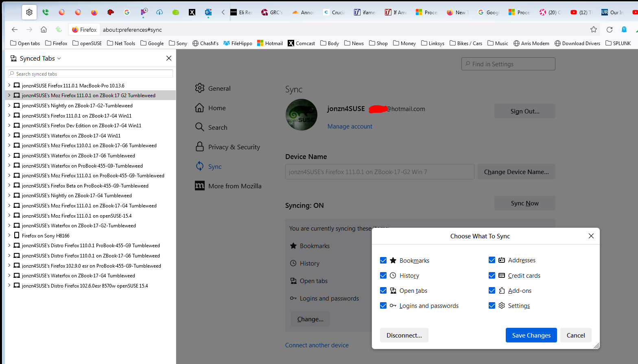Bookmark this page using the star icon
Image resolution: width=638 pixels, height=364 pixels.
[x=594, y=29]
